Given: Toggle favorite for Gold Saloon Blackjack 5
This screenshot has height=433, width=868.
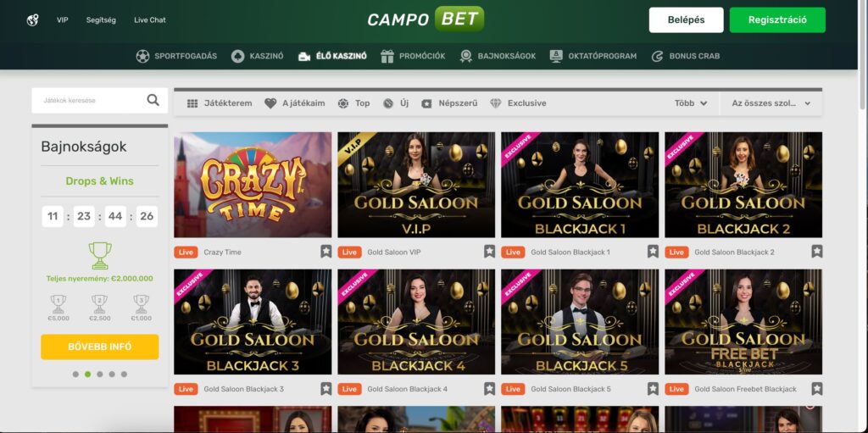Looking at the screenshot, I should tap(654, 389).
